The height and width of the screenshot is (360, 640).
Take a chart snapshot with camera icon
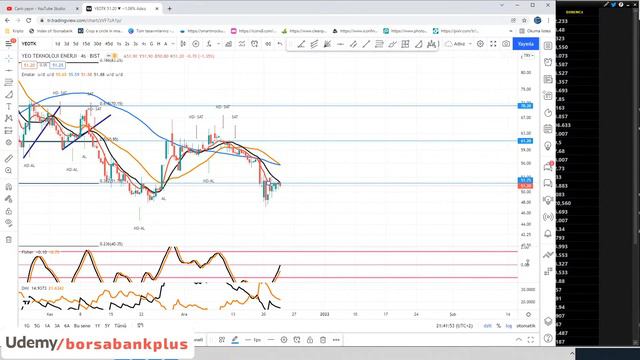point(506,44)
